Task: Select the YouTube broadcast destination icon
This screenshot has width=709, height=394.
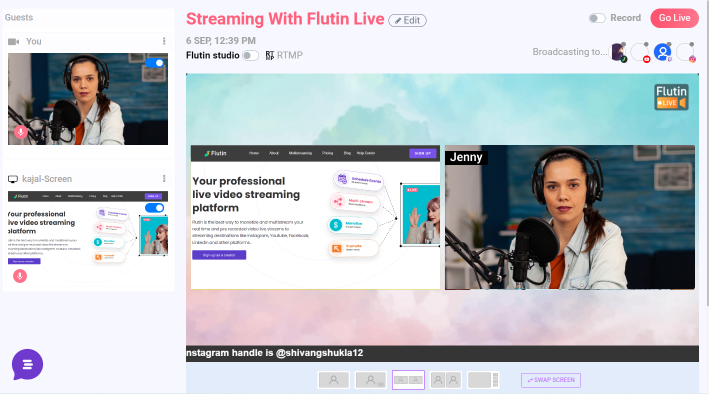Action: tap(640, 52)
